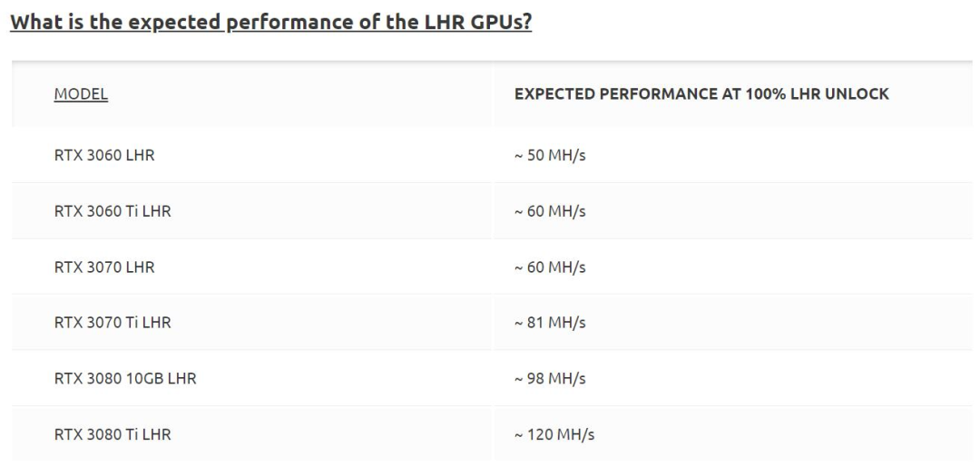The width and height of the screenshot is (980, 466).
Task: Click the LHR GPUs heading text
Action: 270,23
